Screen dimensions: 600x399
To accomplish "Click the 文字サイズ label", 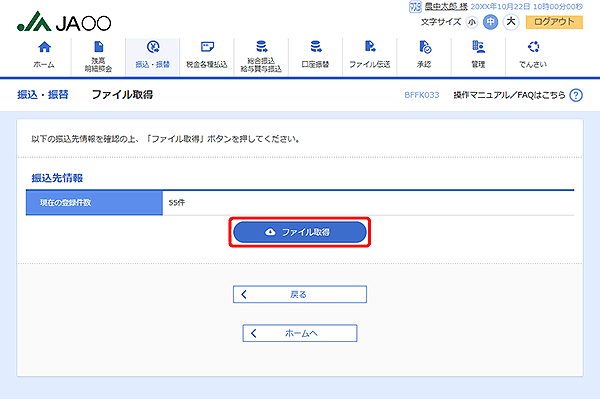I will coord(441,22).
